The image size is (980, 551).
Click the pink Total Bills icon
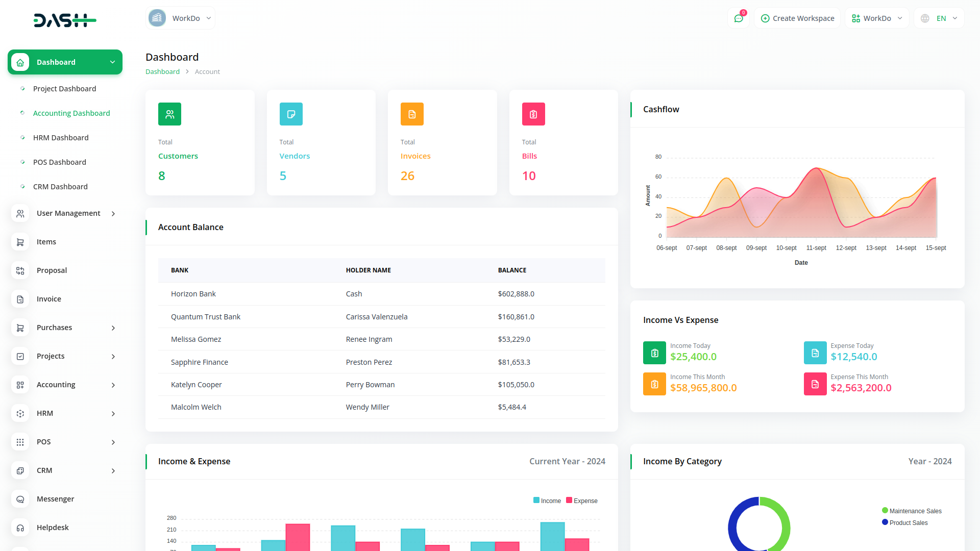pos(533,114)
